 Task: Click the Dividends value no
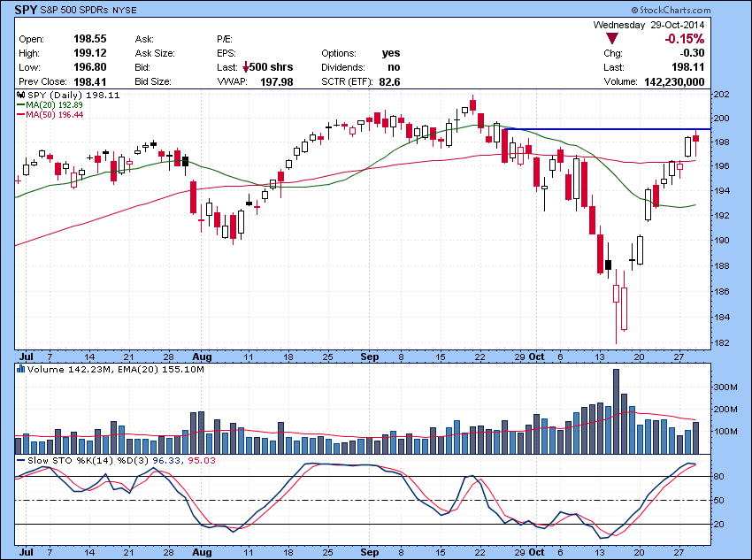[x=395, y=67]
